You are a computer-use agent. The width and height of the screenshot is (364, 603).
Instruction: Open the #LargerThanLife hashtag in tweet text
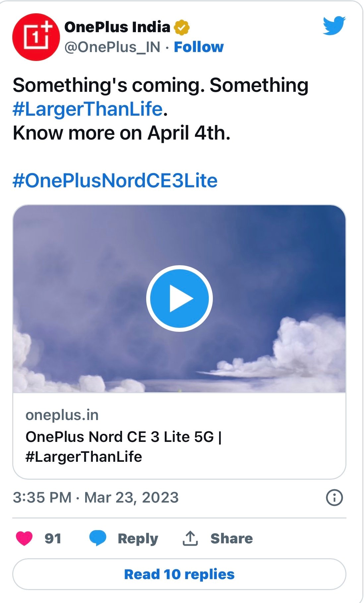(88, 109)
